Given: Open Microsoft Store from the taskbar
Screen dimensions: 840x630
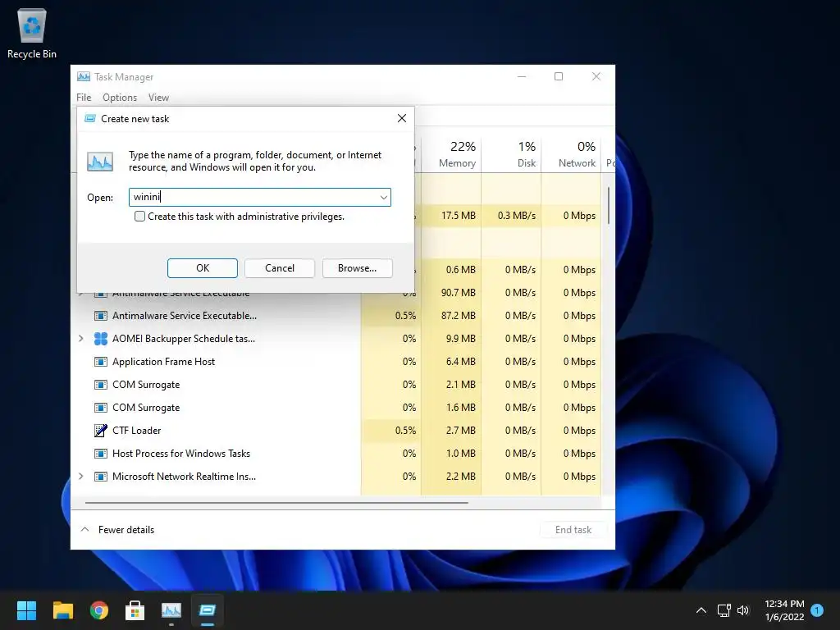Looking at the screenshot, I should 135,610.
